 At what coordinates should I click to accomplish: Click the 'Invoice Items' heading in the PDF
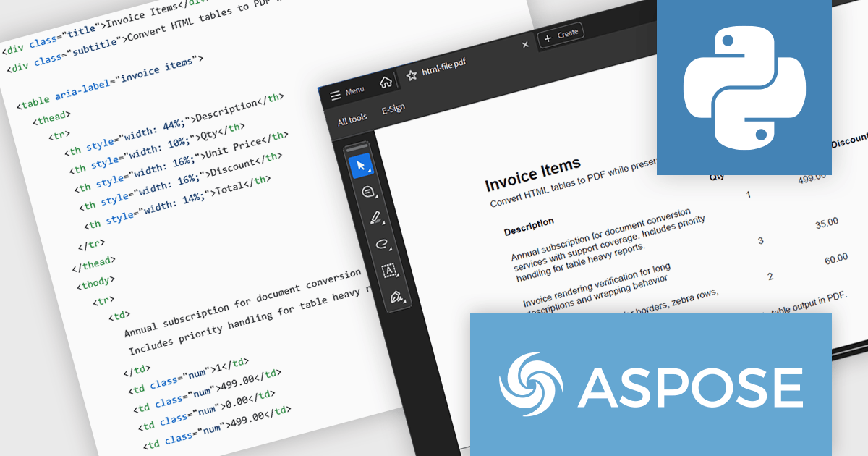click(533, 174)
